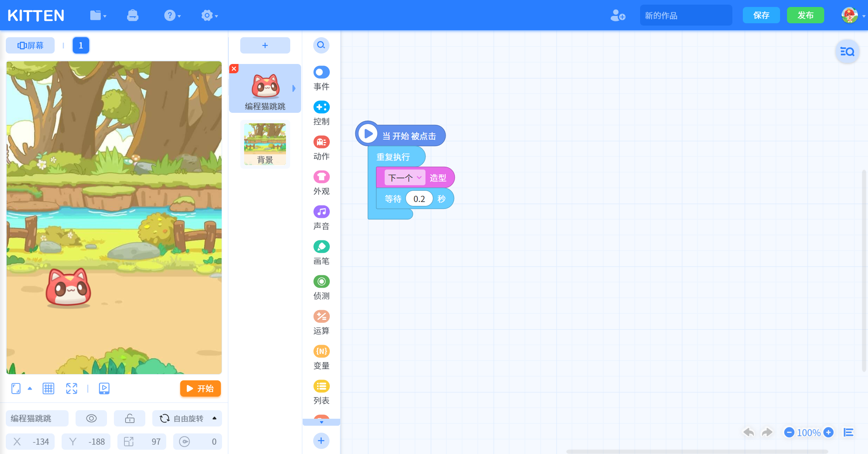Search blocks with magnifier icon
This screenshot has height=454, width=868.
(321, 45)
